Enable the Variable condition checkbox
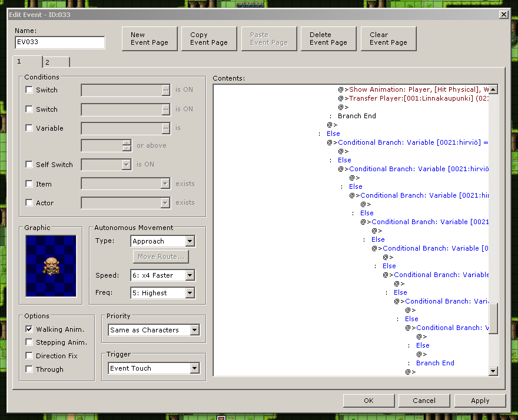The height and width of the screenshot is (420, 518). point(29,128)
